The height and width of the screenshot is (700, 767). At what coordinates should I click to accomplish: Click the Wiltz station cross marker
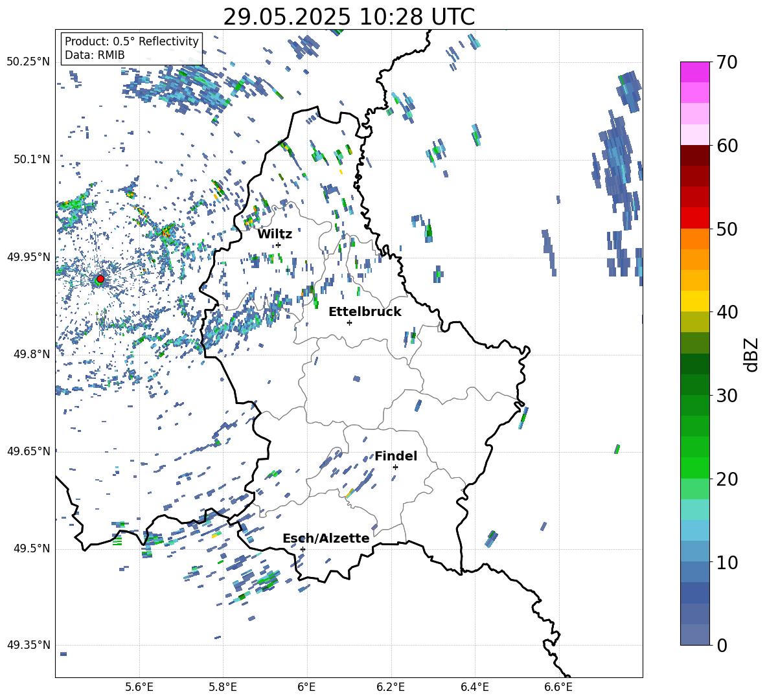(279, 245)
